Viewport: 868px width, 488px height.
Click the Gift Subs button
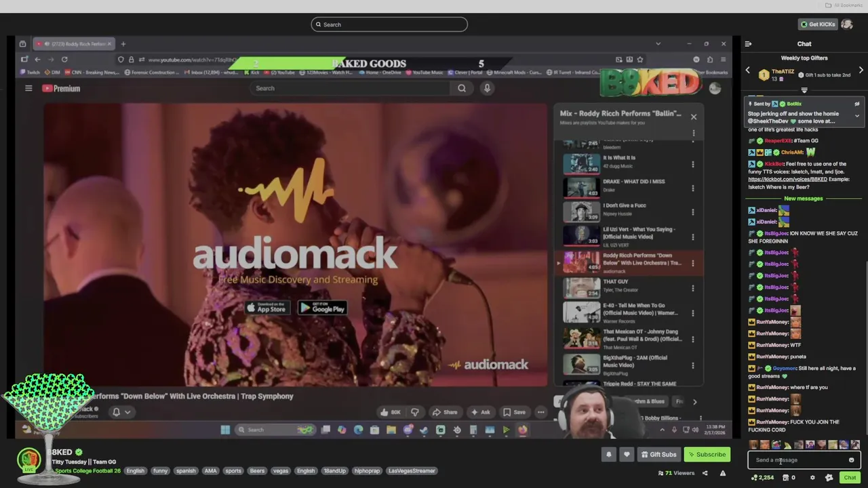[658, 455]
